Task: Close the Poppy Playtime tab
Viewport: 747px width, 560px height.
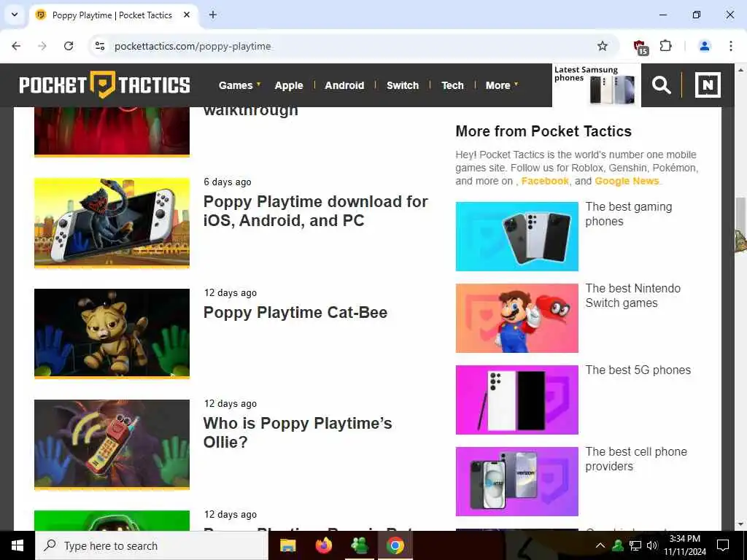Action: (187, 15)
